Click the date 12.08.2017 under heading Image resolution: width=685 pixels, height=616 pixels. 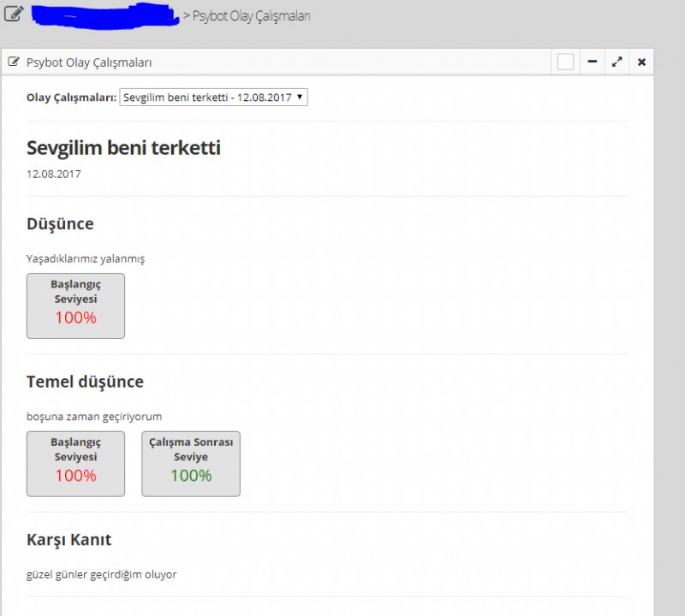pos(54,174)
